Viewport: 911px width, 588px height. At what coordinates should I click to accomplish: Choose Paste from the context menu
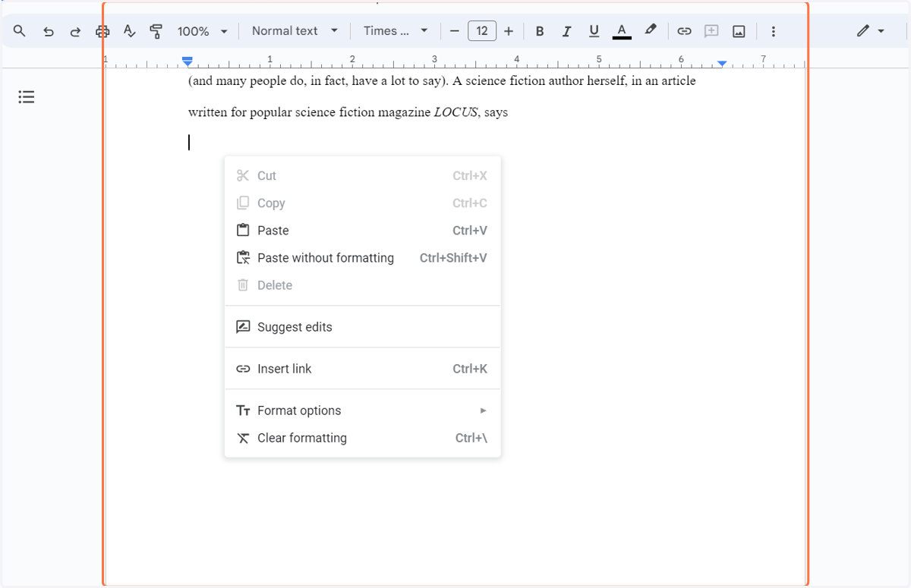pos(363,231)
